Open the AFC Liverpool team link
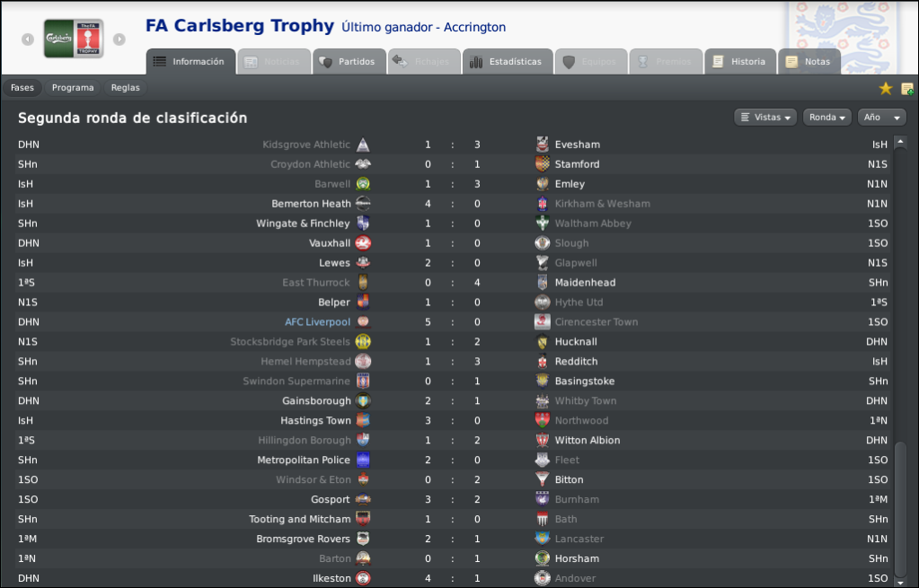The width and height of the screenshot is (919, 588). [x=318, y=322]
